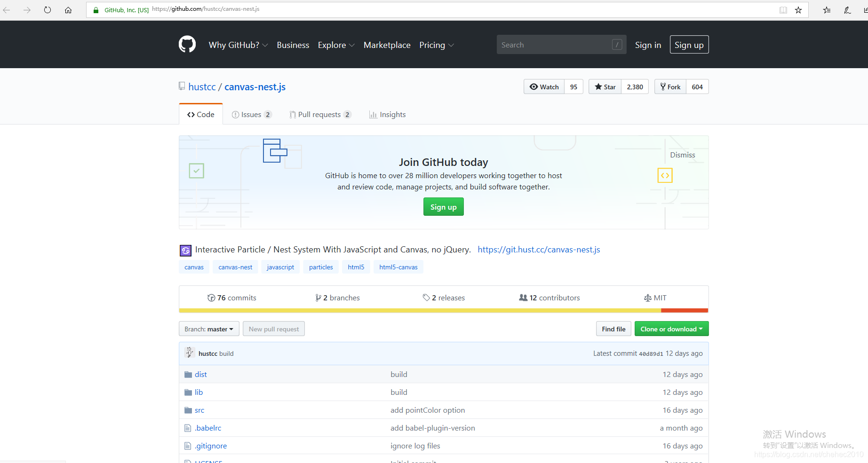The width and height of the screenshot is (868, 463).
Task: View the 76 commits history
Action: tap(232, 298)
